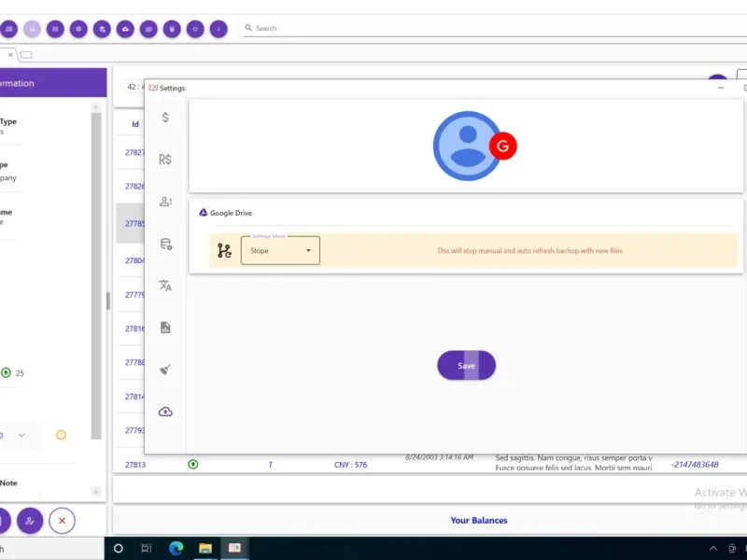Open the Settings Mode dropdown showing Stope
This screenshot has width=747, height=560.
tap(280, 250)
